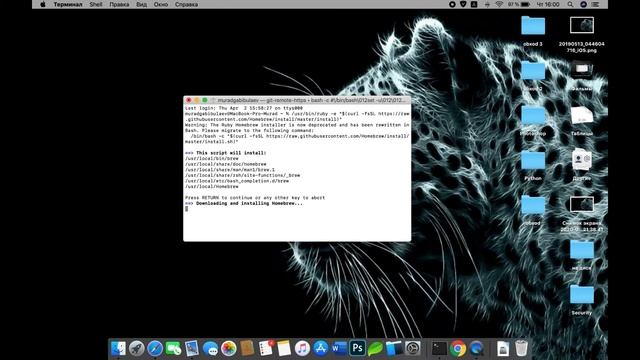Open green leaf app in Dock
Viewport: 640px width, 360px height.
376,349
